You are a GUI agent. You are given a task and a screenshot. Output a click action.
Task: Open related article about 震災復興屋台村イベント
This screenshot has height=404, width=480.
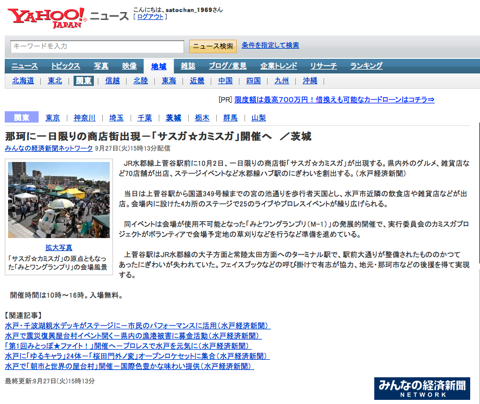tap(133, 336)
